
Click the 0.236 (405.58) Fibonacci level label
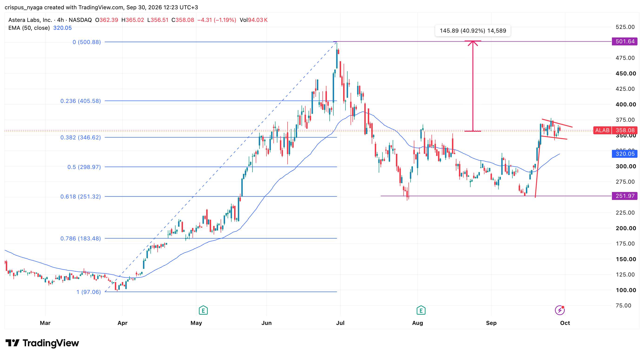(80, 101)
